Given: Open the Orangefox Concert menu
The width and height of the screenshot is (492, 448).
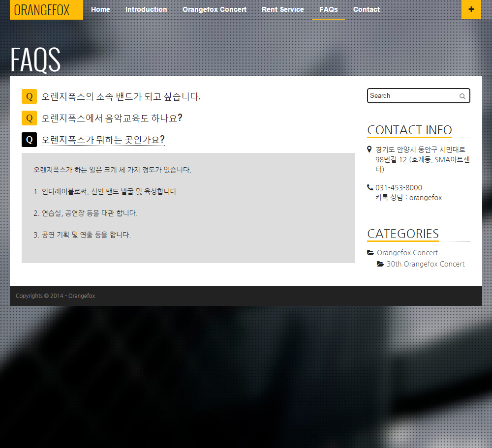Looking at the screenshot, I should click(x=215, y=9).
